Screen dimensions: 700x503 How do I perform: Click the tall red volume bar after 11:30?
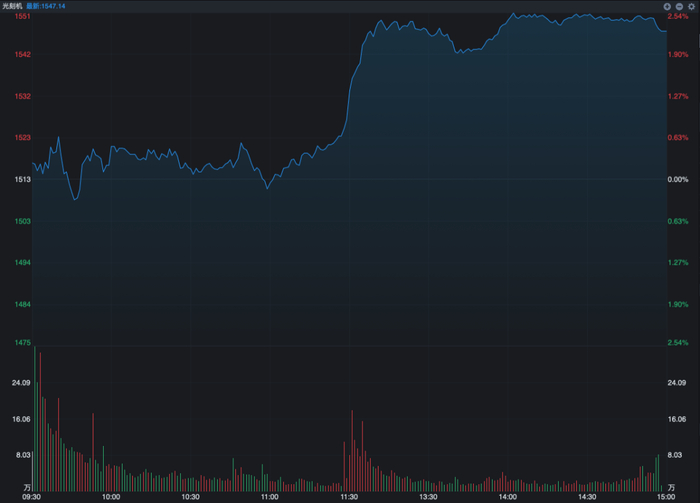352,451
